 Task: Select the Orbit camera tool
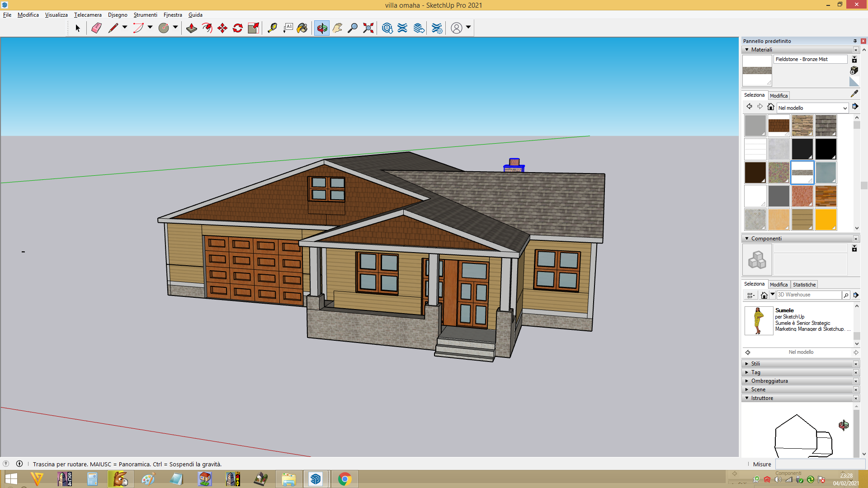point(322,28)
